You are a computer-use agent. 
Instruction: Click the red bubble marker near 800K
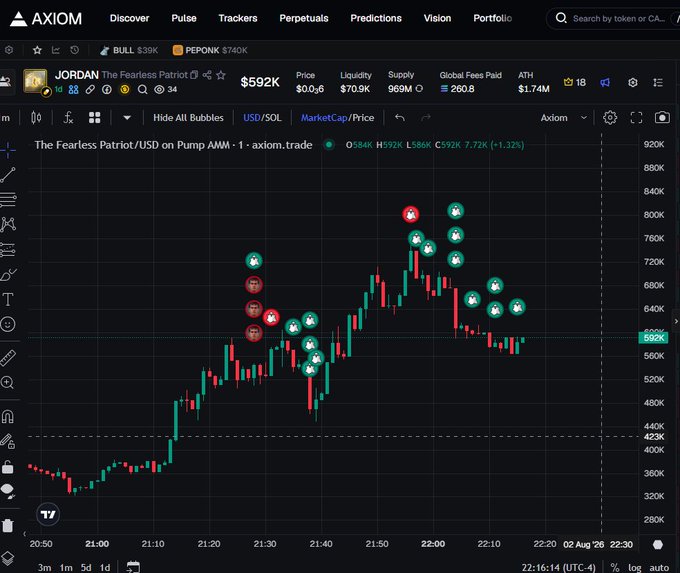click(x=410, y=214)
